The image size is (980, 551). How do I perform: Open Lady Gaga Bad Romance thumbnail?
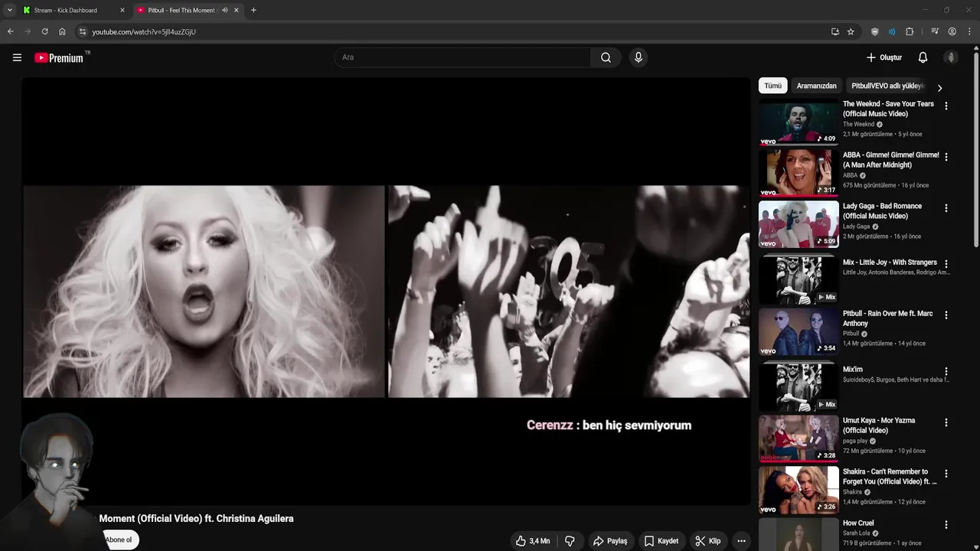coord(799,224)
